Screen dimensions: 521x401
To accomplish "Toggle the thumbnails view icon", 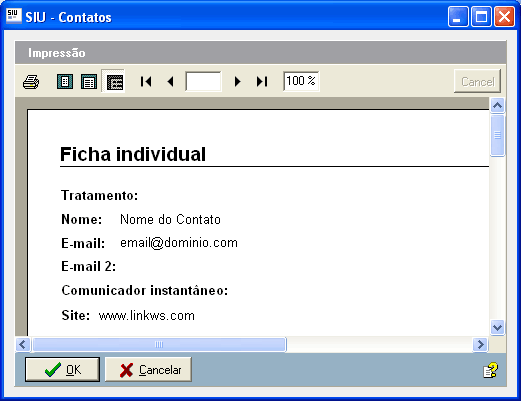I will 113,81.
